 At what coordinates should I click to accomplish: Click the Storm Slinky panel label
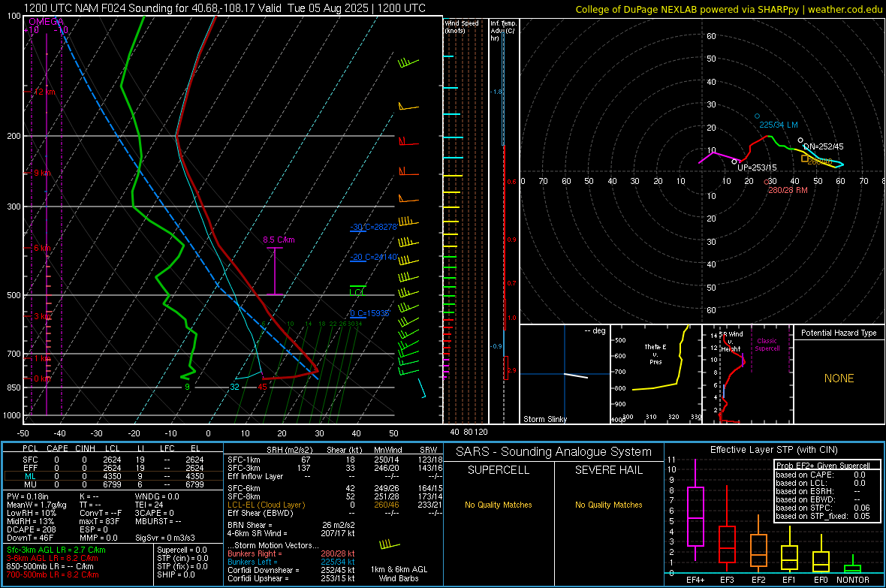[x=544, y=419]
